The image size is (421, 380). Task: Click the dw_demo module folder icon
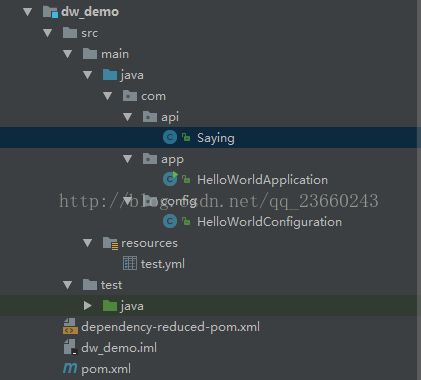click(50, 12)
